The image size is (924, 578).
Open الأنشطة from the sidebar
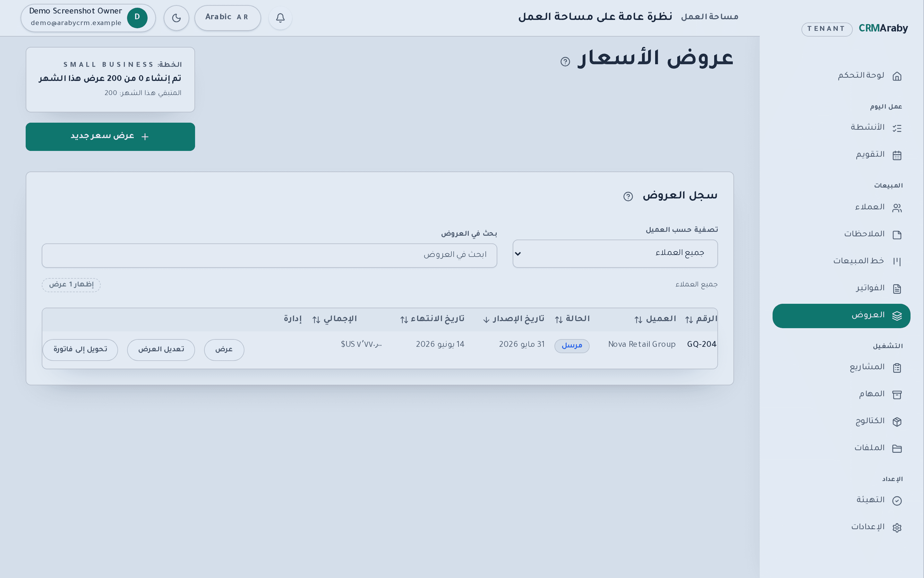tap(841, 128)
